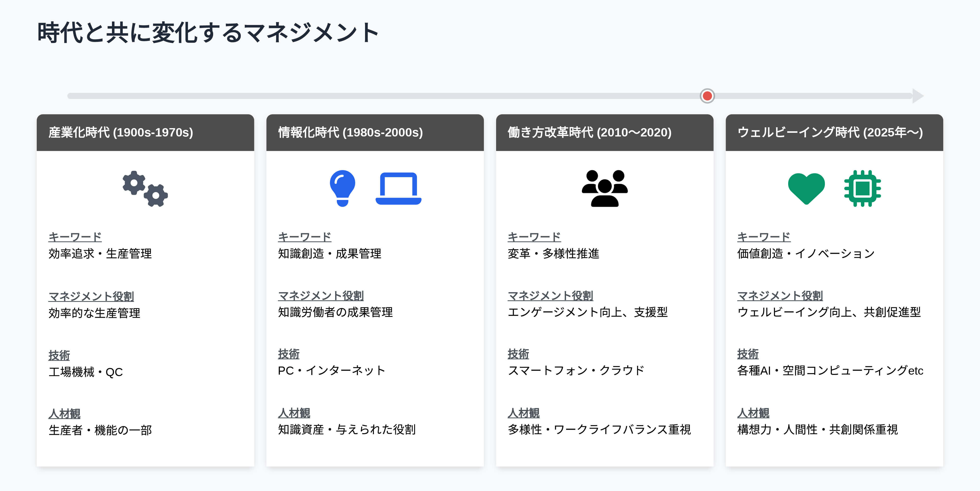Click マネジメント役割 link in 情報化時代 card

321,295
